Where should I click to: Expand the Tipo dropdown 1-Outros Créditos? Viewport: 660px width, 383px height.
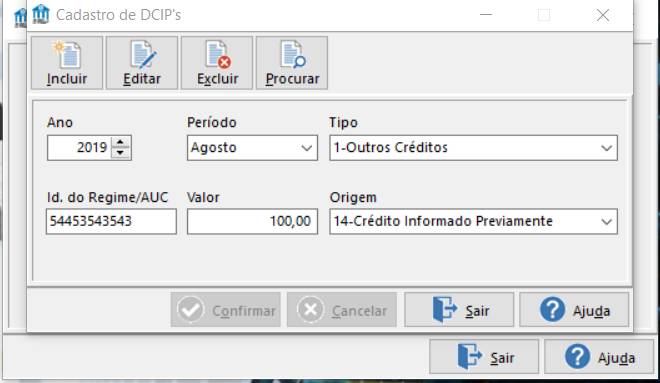coord(474,148)
